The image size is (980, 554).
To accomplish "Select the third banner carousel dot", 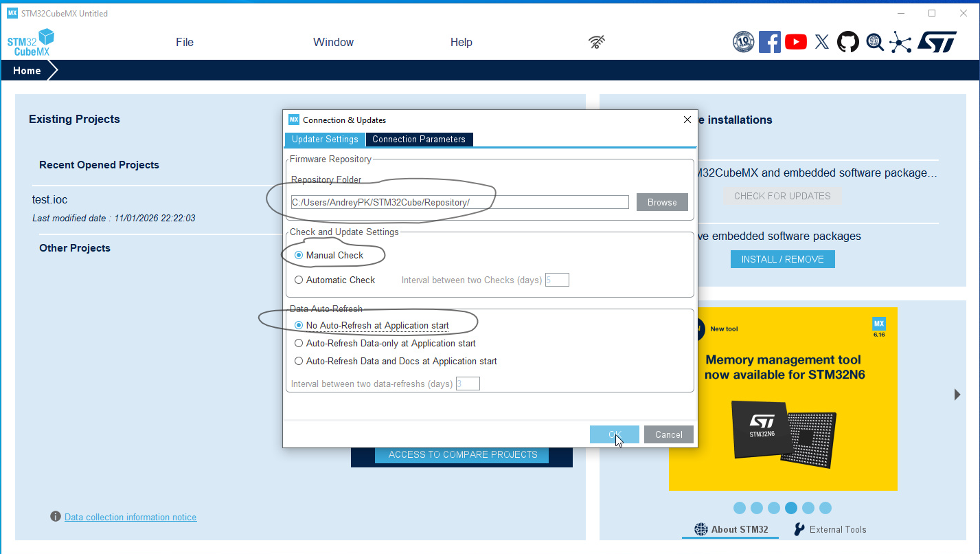I will pos(774,508).
